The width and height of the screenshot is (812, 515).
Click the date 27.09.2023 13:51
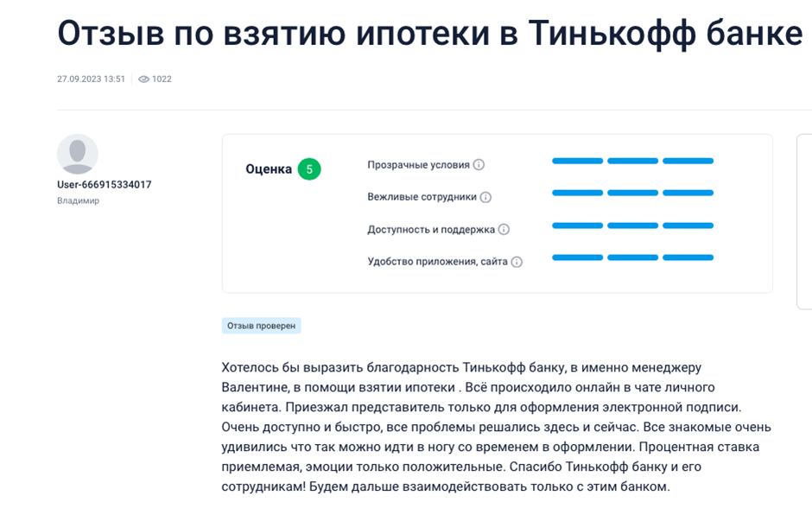[x=92, y=79]
